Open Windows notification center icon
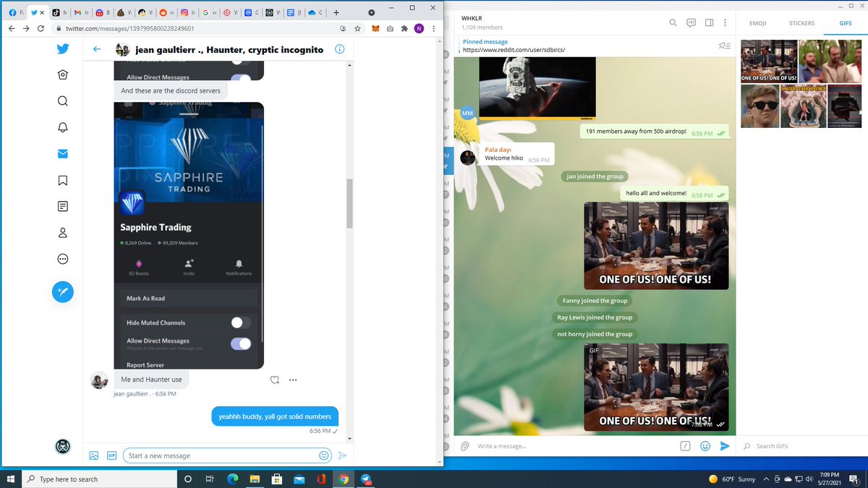The height and width of the screenshot is (488, 868). pos(854,479)
